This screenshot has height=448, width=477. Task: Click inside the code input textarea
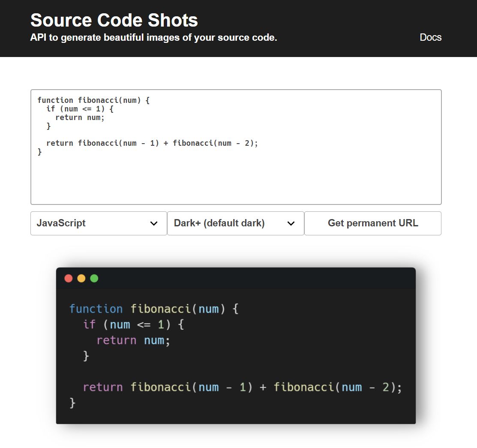pyautogui.click(x=236, y=146)
